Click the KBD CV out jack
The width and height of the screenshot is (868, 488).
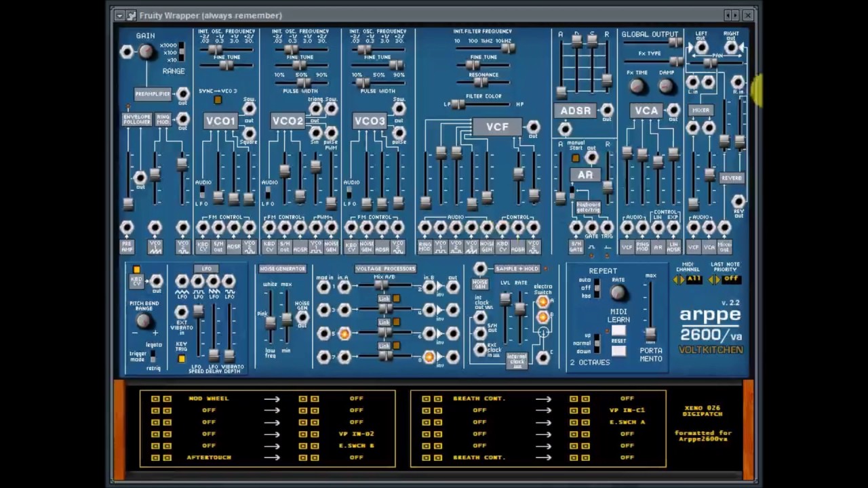[x=157, y=281]
